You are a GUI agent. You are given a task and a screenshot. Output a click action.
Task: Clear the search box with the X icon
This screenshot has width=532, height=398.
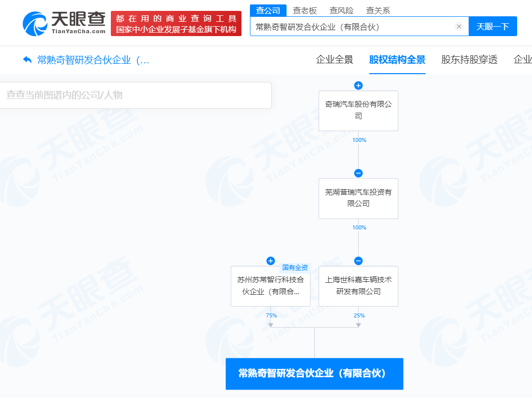point(459,27)
